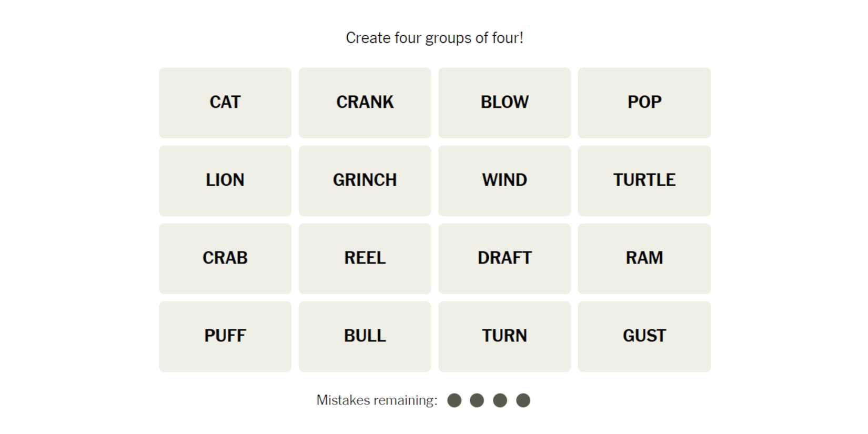Select the REEL tile
Viewport: 868px width, 434px height.
(x=365, y=258)
